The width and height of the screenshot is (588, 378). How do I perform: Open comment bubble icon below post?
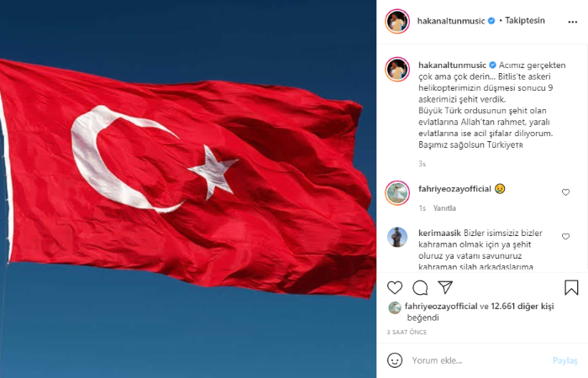coord(420,287)
